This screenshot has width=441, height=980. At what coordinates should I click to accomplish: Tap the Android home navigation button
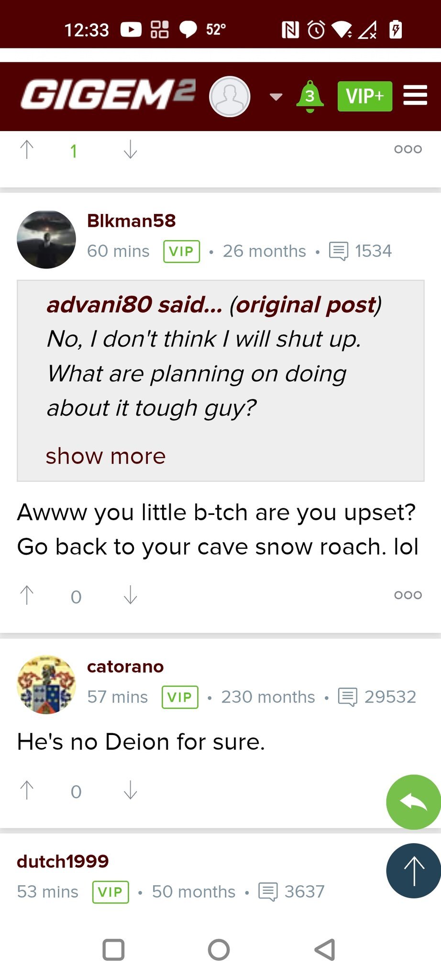point(219,950)
